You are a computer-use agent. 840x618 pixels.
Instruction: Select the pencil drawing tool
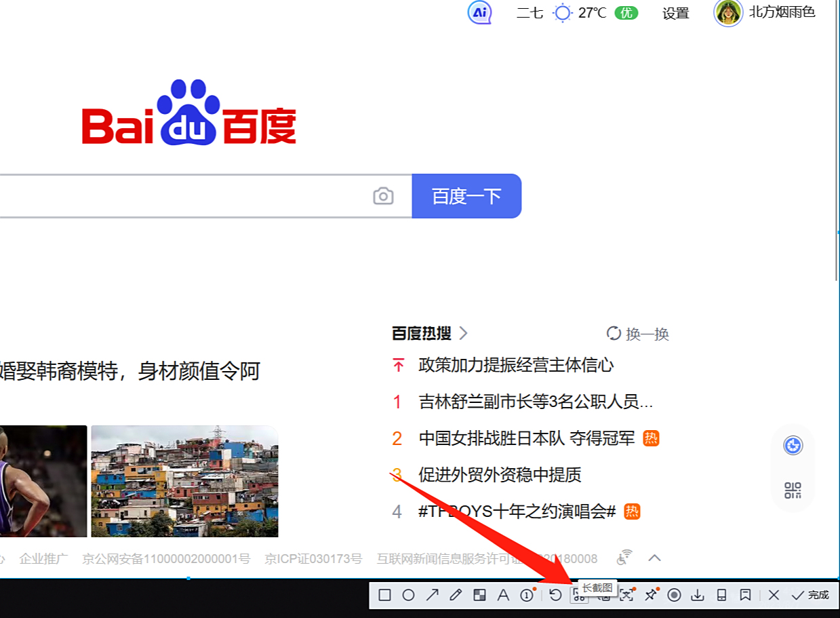[456, 595]
